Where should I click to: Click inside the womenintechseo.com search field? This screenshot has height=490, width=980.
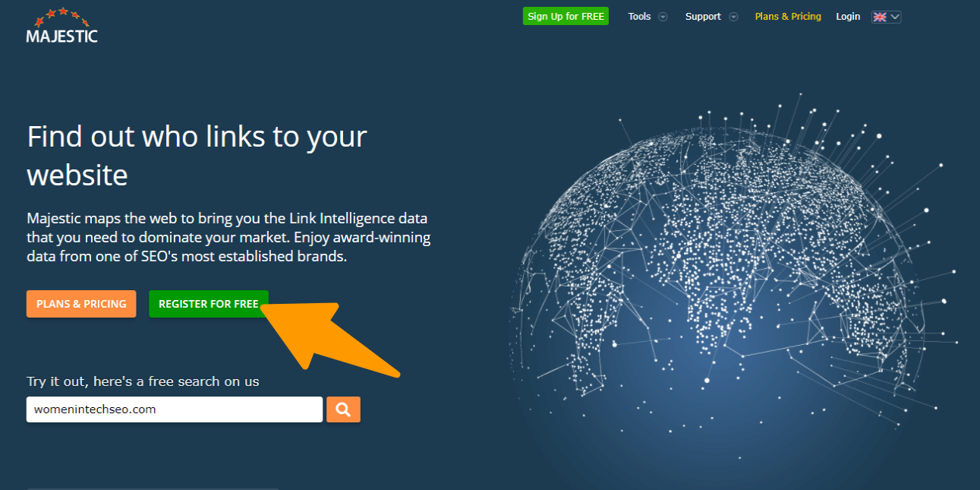(x=174, y=409)
